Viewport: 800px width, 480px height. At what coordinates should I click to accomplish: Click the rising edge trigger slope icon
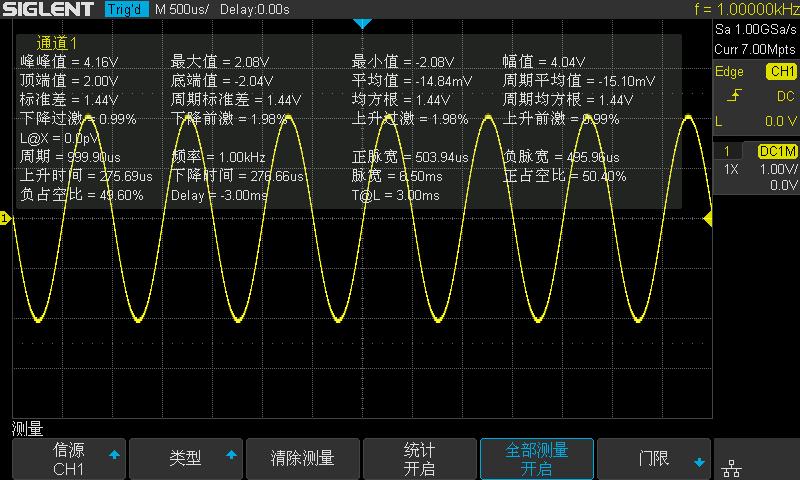click(x=734, y=96)
